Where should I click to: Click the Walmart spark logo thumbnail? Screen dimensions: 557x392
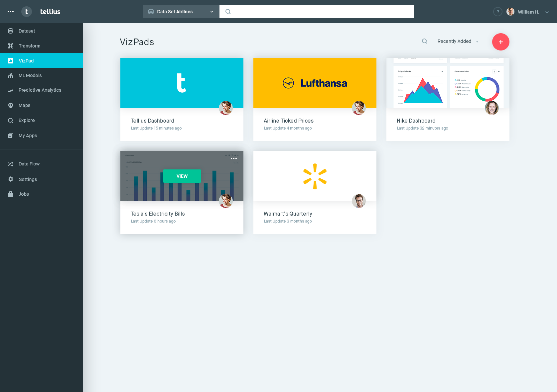click(x=315, y=176)
